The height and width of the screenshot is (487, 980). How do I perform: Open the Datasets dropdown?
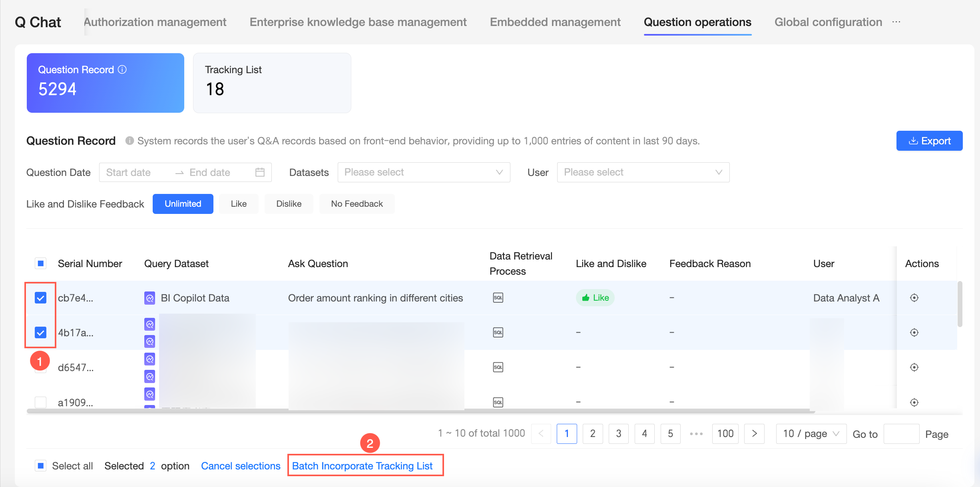click(423, 172)
